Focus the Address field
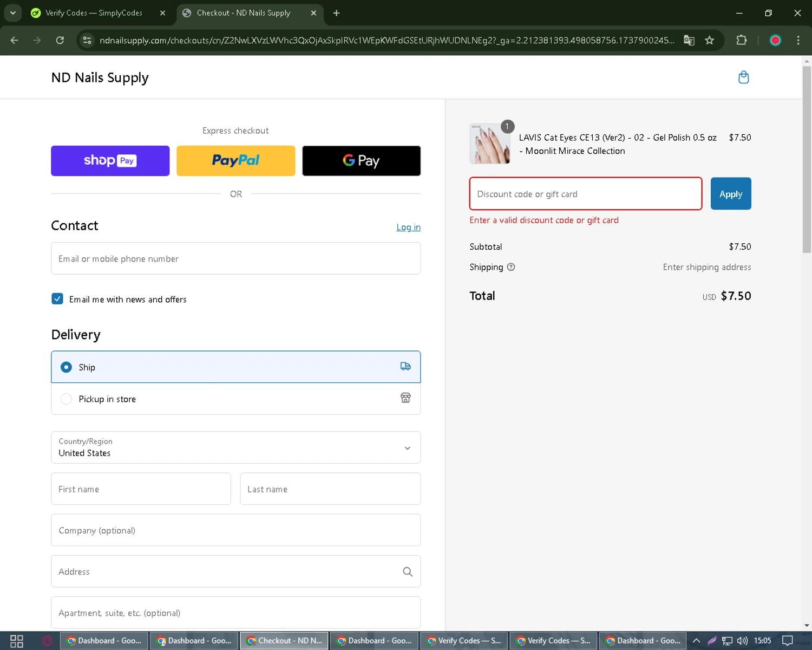Image resolution: width=812 pixels, height=650 pixels. click(x=235, y=571)
